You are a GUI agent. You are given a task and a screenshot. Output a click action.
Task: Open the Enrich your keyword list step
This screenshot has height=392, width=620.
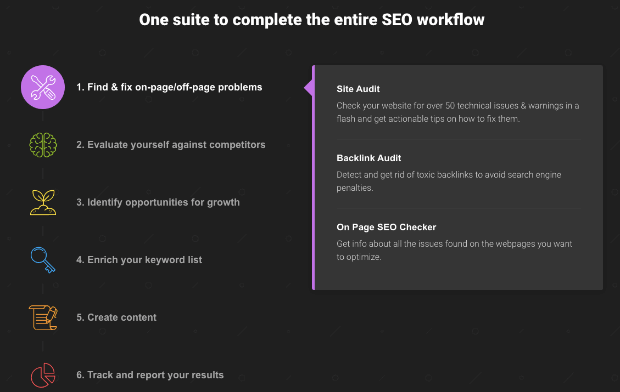pos(139,260)
